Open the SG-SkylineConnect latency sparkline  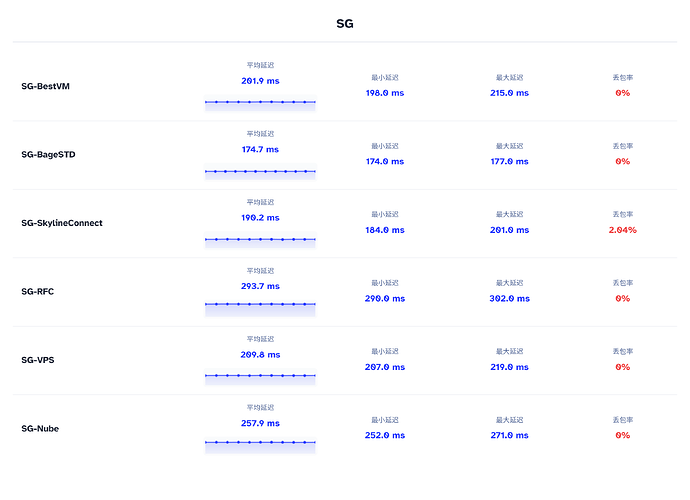(x=260, y=240)
